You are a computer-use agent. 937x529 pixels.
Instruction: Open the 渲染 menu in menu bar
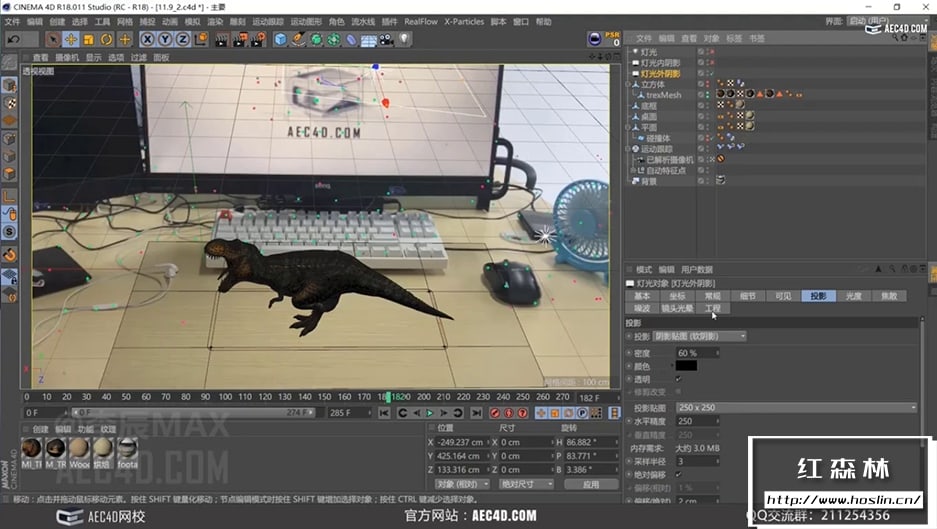(x=214, y=21)
